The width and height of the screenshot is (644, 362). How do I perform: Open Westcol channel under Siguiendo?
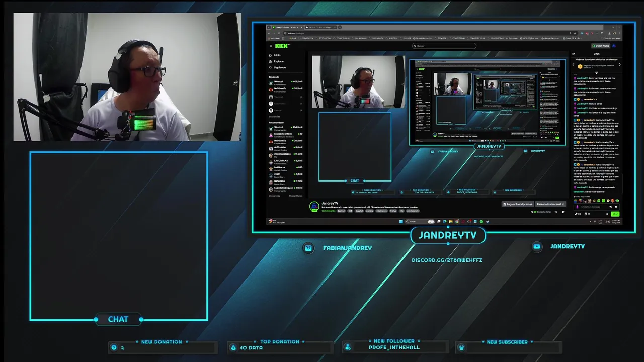tap(286, 83)
